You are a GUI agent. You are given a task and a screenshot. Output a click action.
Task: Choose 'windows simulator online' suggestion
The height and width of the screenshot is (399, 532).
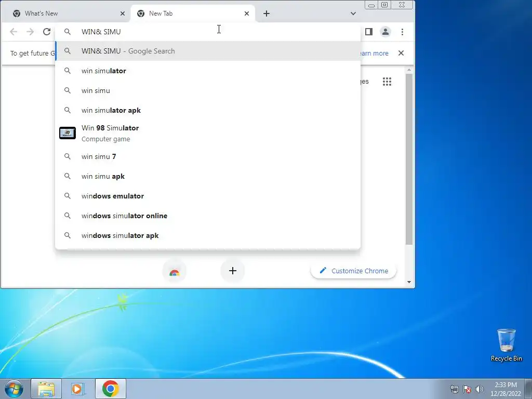pyautogui.click(x=208, y=216)
